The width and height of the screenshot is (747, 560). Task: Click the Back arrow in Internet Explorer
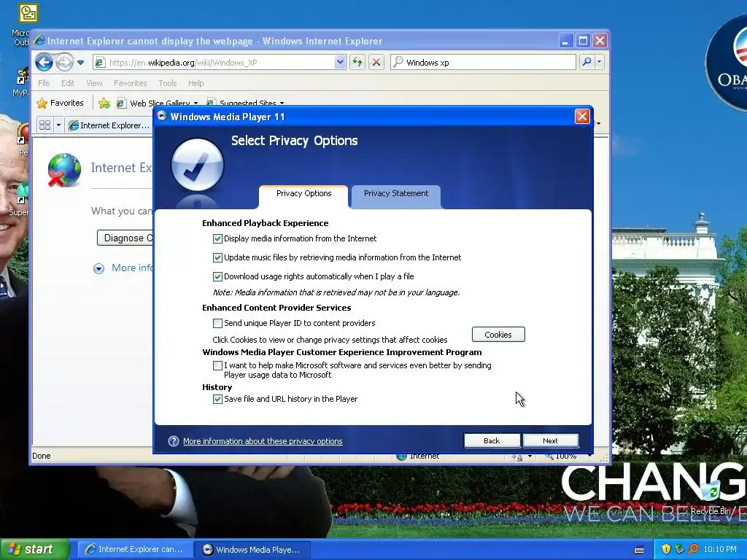[x=44, y=63]
